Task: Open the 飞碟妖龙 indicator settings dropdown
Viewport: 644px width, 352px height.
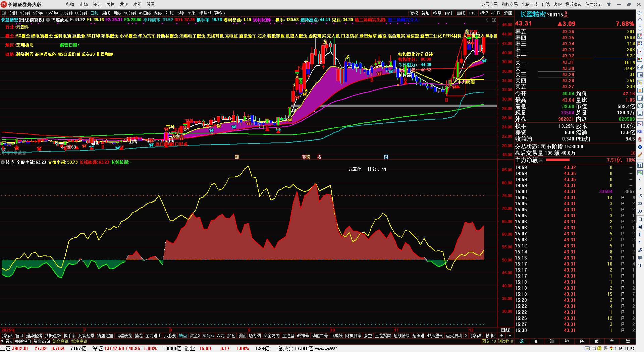Action: pos(48,20)
